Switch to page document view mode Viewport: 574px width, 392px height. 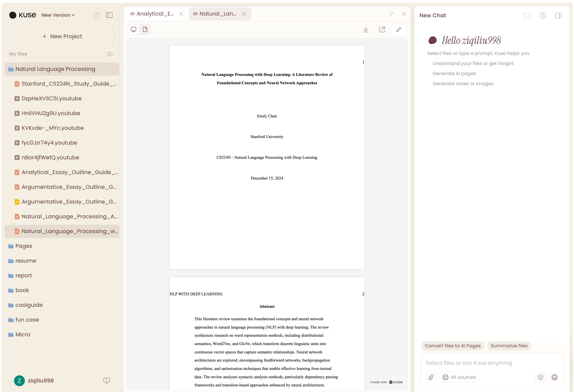tap(145, 29)
